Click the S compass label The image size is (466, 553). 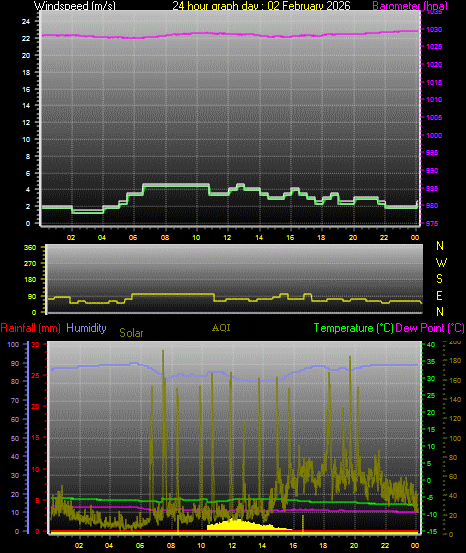point(439,279)
